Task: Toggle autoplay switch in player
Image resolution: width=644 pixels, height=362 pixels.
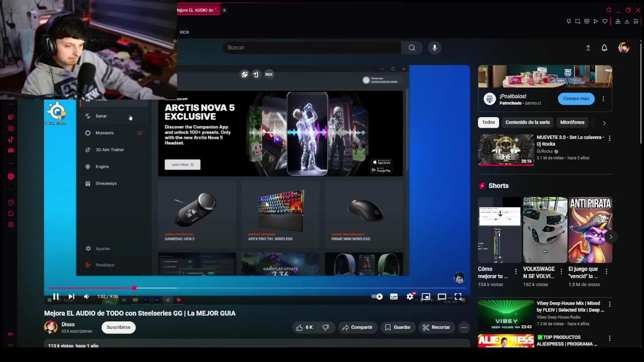Action: (377, 297)
